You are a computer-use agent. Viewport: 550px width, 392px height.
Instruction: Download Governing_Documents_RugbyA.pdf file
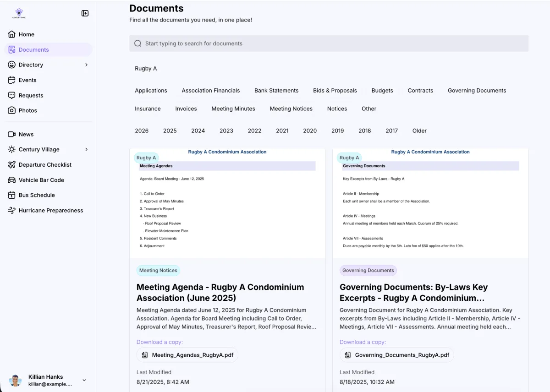coord(397,355)
